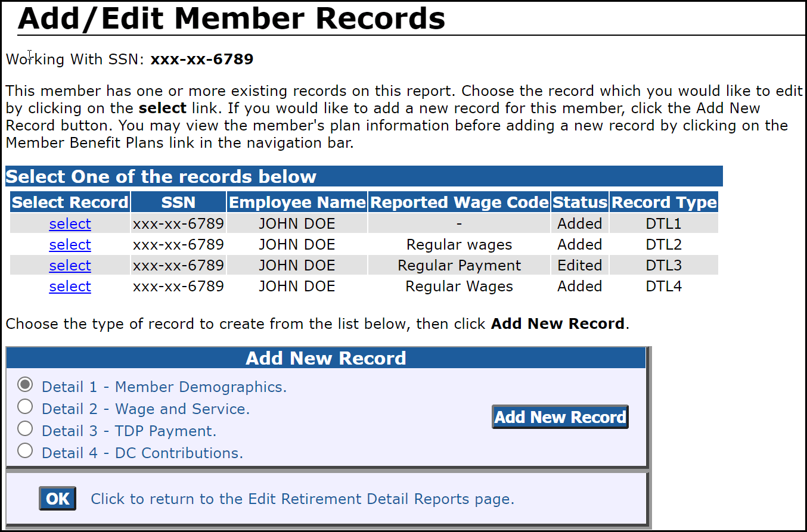Select the DTL1 record's select link
This screenshot has width=807, height=532.
pos(70,223)
